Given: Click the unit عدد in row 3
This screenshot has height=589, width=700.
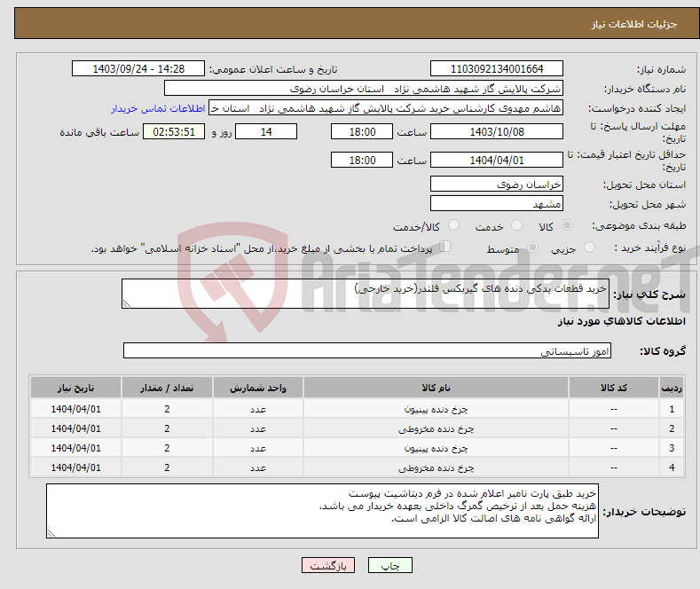Looking at the screenshot, I should coord(258,448).
